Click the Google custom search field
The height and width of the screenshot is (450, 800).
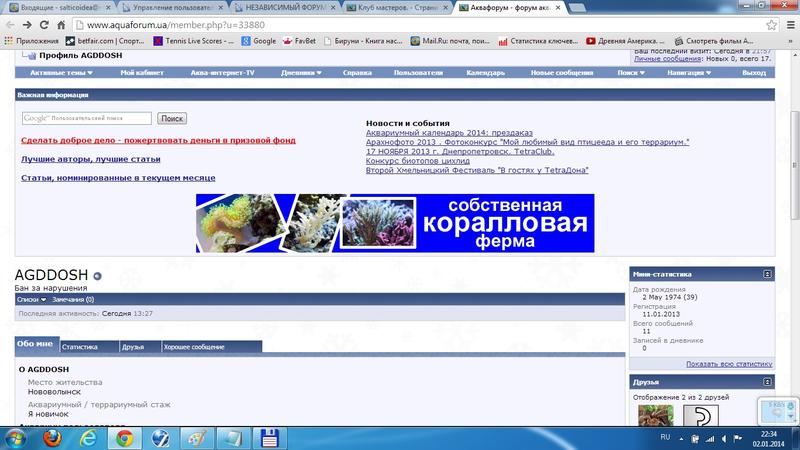pos(87,118)
